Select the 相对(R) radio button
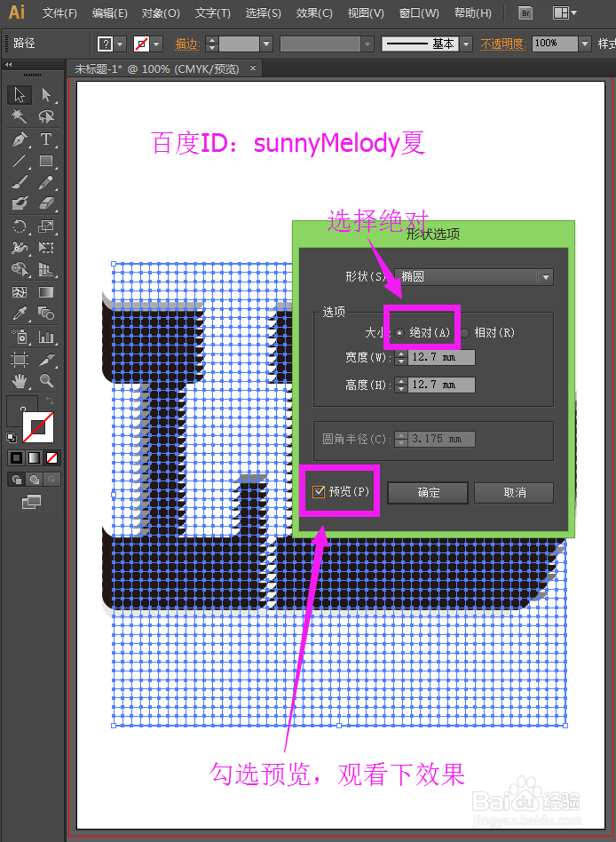616x842 pixels. tap(465, 333)
